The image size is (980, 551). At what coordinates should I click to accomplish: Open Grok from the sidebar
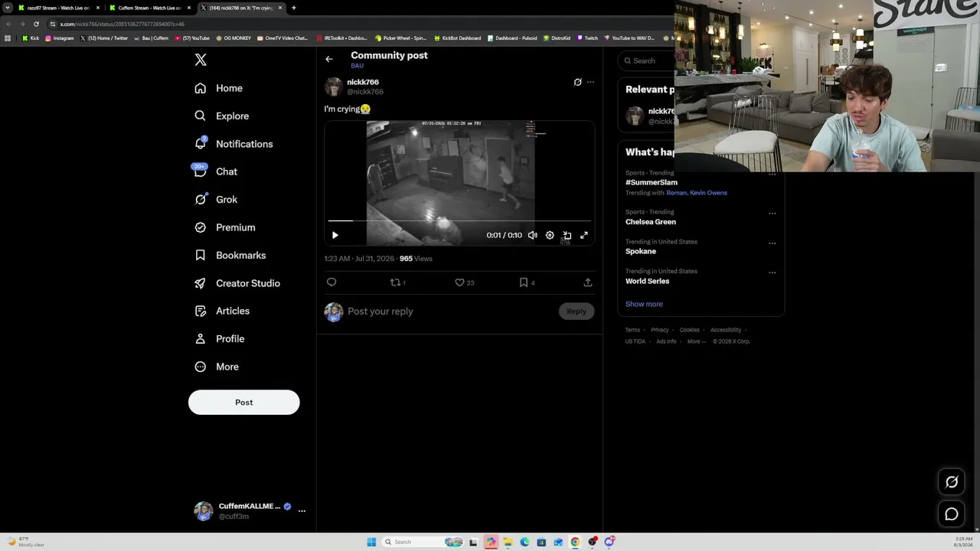click(216, 200)
